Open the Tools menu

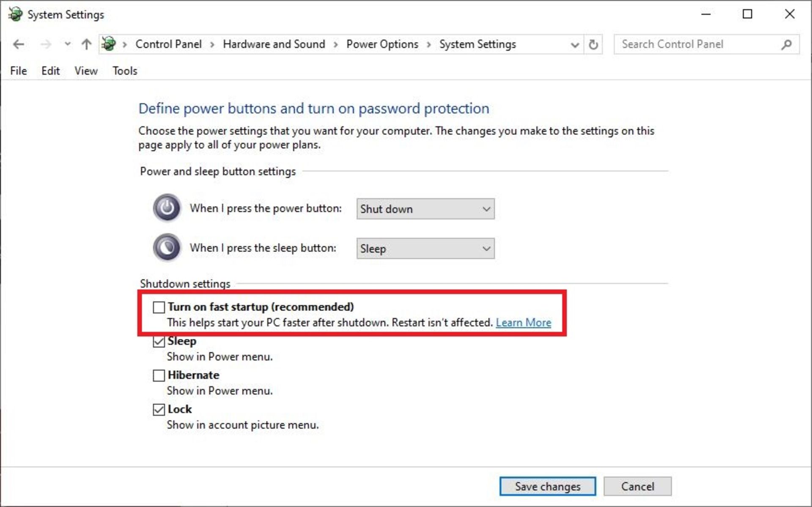(x=125, y=71)
